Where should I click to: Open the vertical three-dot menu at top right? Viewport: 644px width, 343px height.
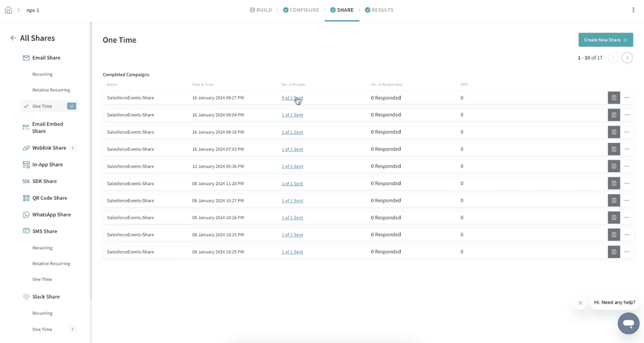click(633, 10)
